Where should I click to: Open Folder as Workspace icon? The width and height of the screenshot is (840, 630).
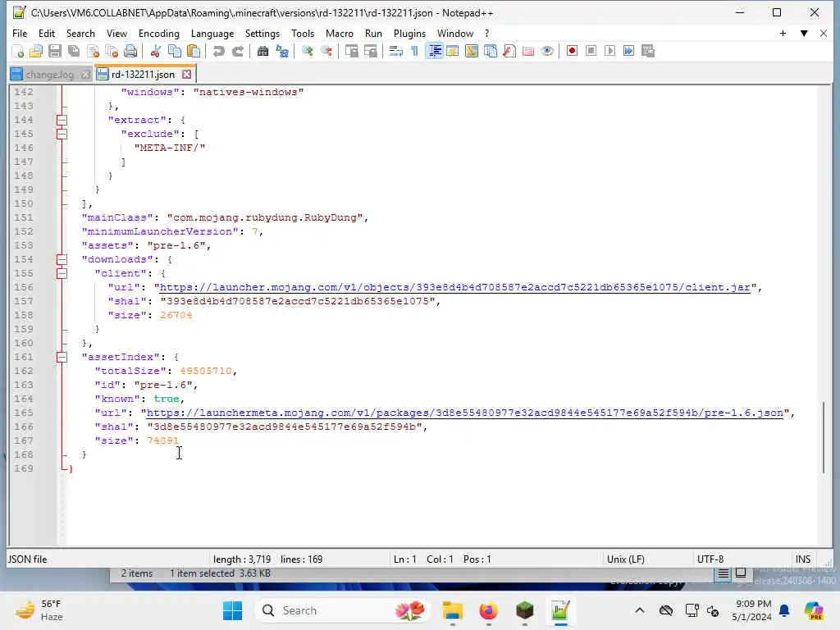point(528,51)
